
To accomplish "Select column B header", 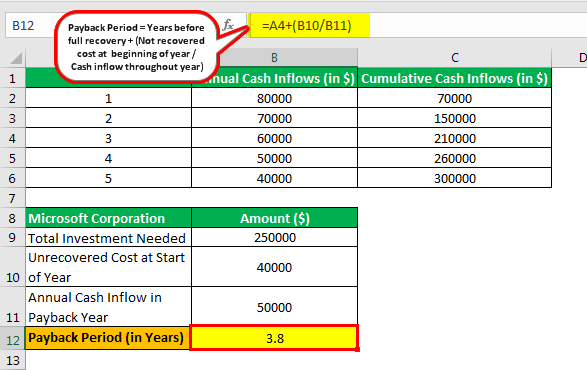I will pyautogui.click(x=274, y=58).
